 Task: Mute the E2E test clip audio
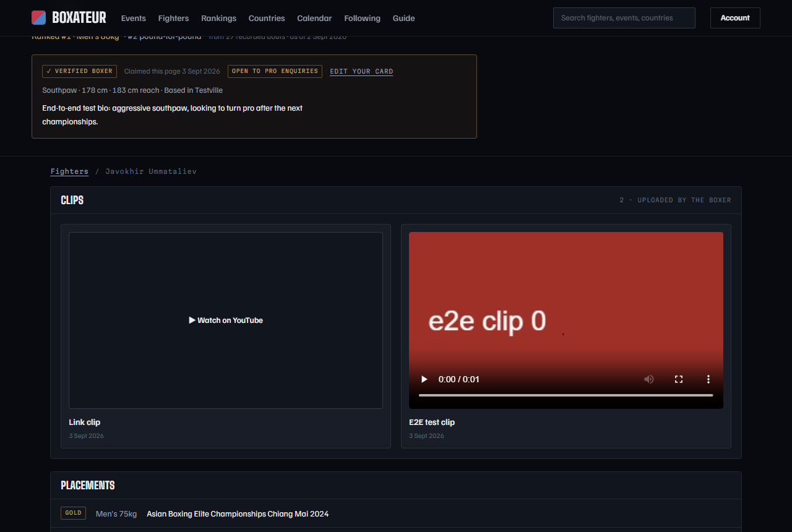[x=648, y=379]
